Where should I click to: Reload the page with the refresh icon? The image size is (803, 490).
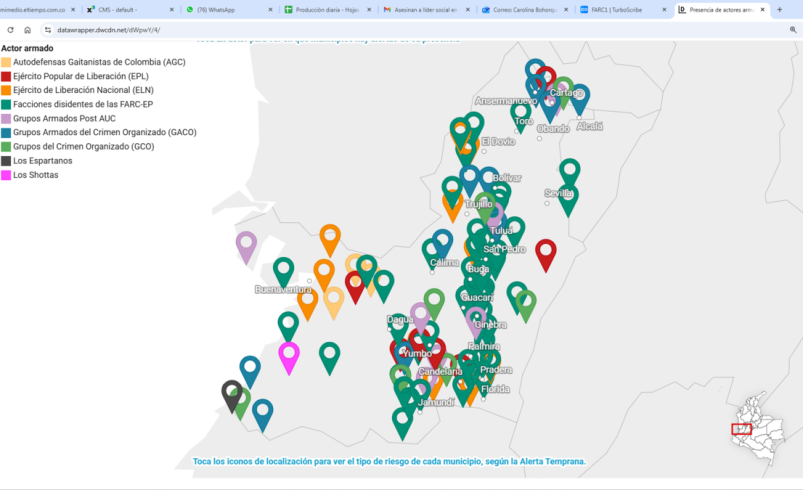[11, 30]
